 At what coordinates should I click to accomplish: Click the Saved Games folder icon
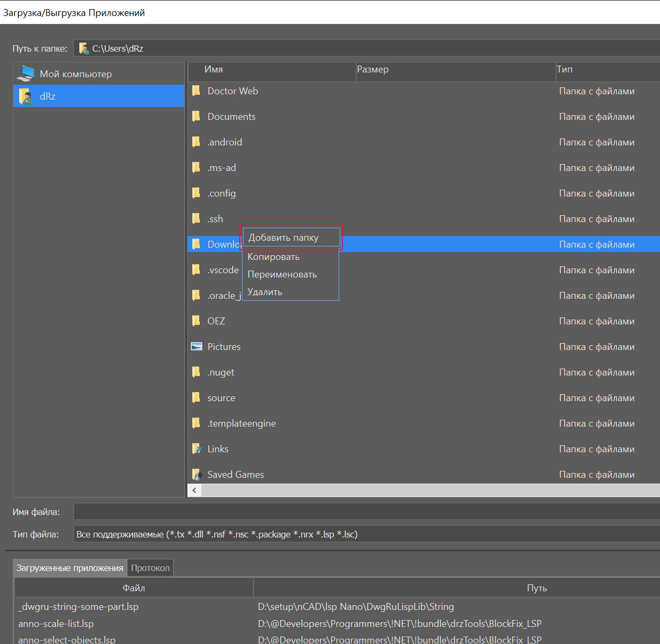point(197,475)
